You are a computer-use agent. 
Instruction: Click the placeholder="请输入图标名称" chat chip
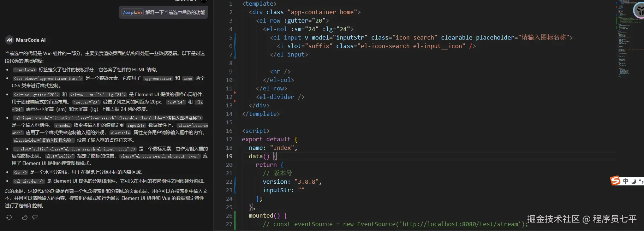tap(43, 140)
